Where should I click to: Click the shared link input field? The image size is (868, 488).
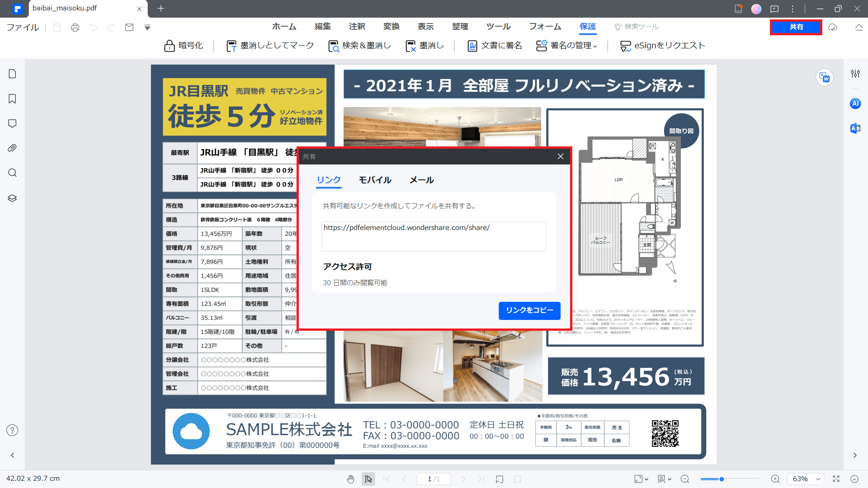(434, 235)
